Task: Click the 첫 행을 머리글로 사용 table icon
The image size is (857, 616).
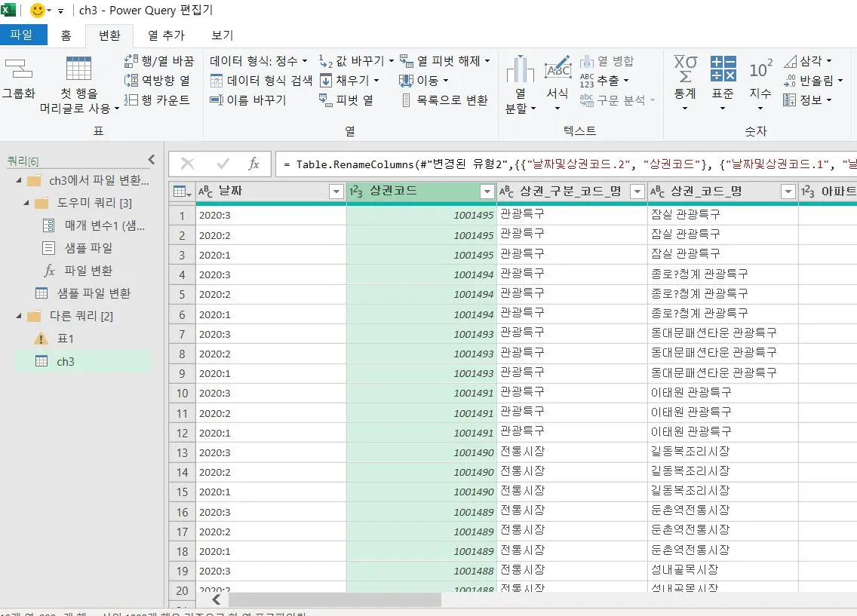Action: [x=78, y=69]
